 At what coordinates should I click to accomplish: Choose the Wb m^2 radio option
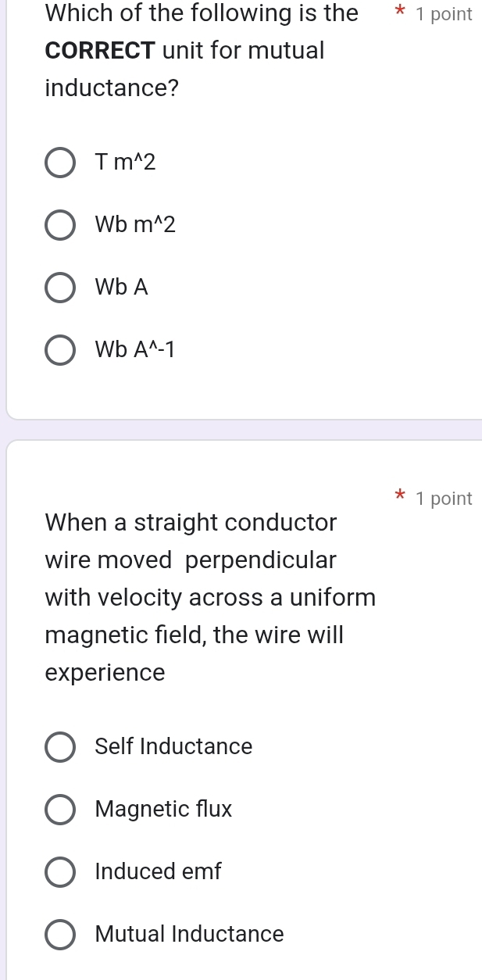(60, 225)
